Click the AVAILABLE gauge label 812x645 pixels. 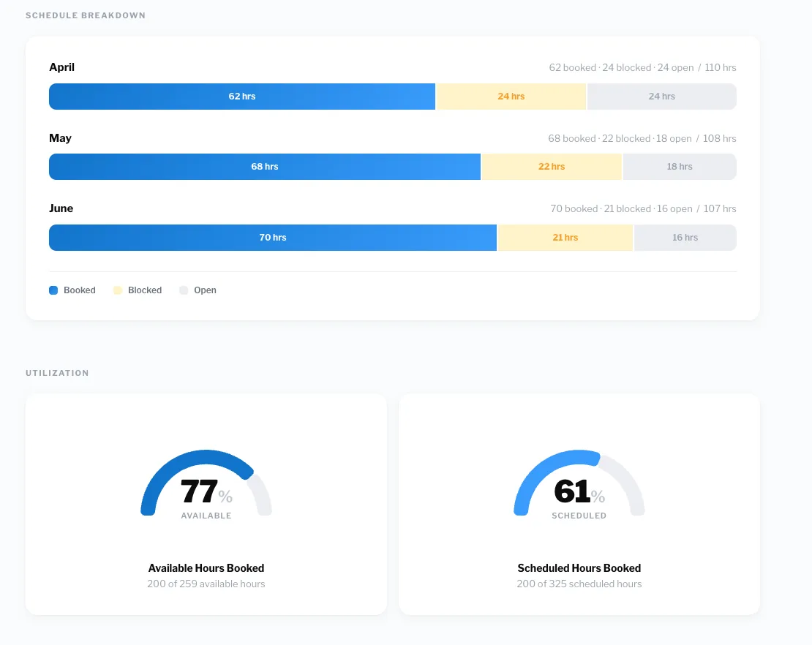coord(206,516)
